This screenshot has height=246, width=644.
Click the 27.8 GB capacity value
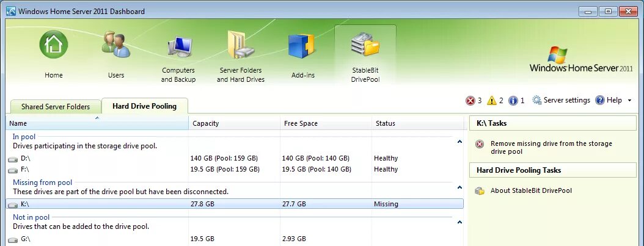tap(202, 204)
